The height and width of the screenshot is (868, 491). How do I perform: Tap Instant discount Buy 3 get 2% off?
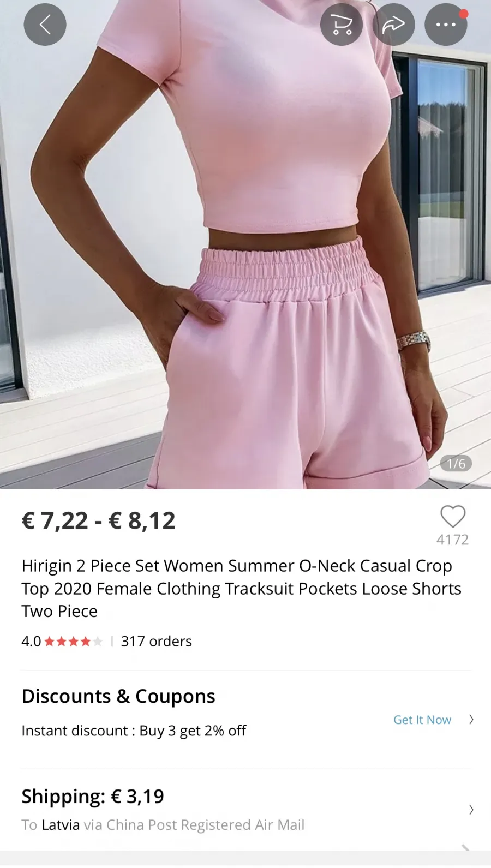click(x=134, y=731)
